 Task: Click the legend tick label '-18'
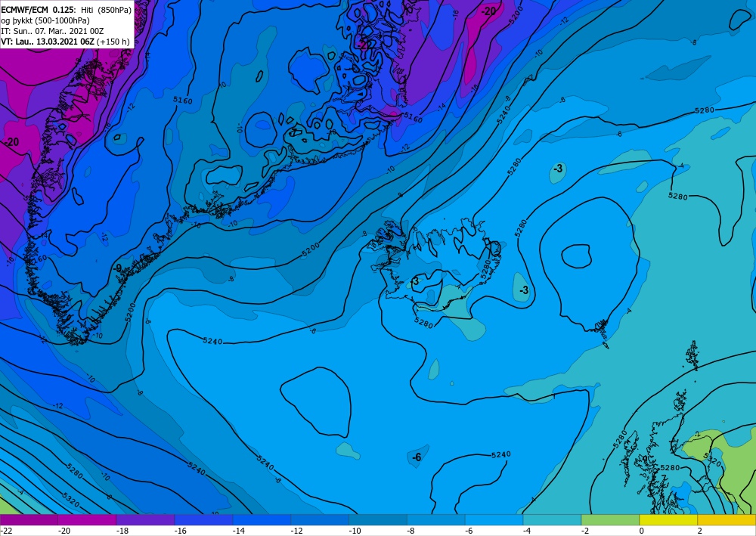[x=122, y=531]
